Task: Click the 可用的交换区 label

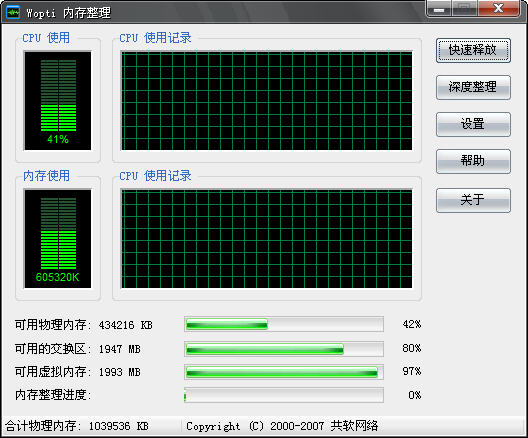Action: (53, 349)
